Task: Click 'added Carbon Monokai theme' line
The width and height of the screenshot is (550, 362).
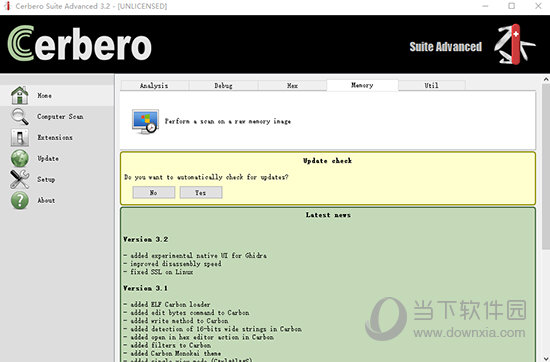Action: click(x=173, y=353)
